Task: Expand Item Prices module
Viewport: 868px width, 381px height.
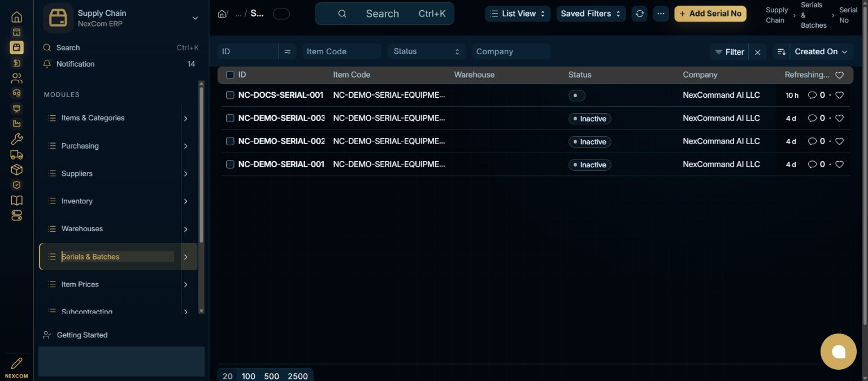Action: tap(185, 284)
